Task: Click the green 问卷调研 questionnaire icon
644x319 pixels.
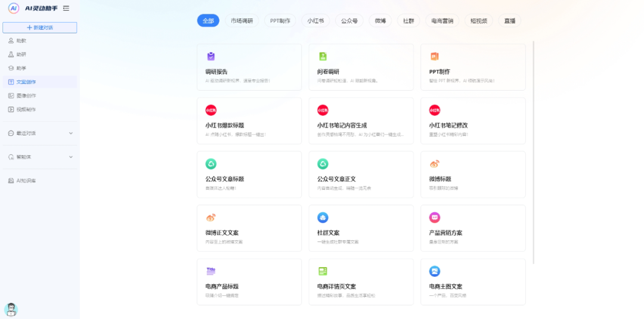Action: click(323, 57)
